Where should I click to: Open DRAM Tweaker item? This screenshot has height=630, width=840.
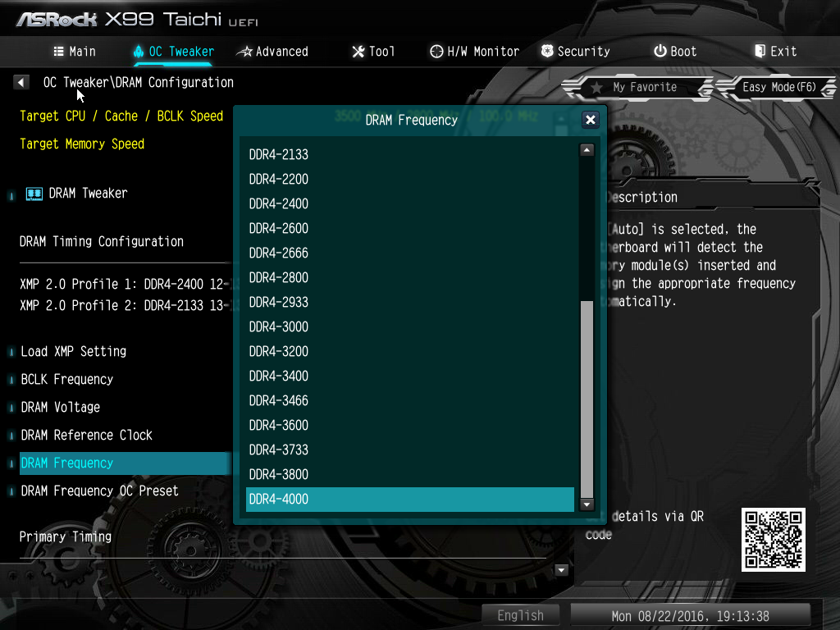pyautogui.click(x=89, y=194)
